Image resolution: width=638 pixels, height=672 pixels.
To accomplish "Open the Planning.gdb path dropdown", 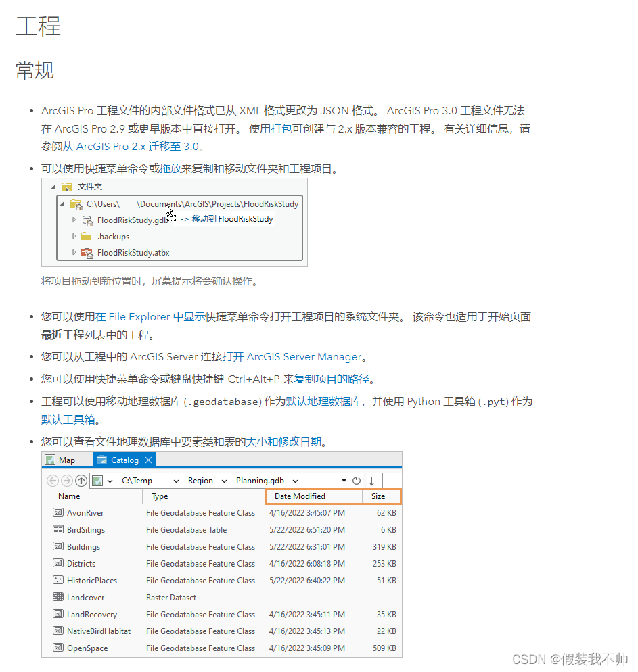I will [x=296, y=481].
